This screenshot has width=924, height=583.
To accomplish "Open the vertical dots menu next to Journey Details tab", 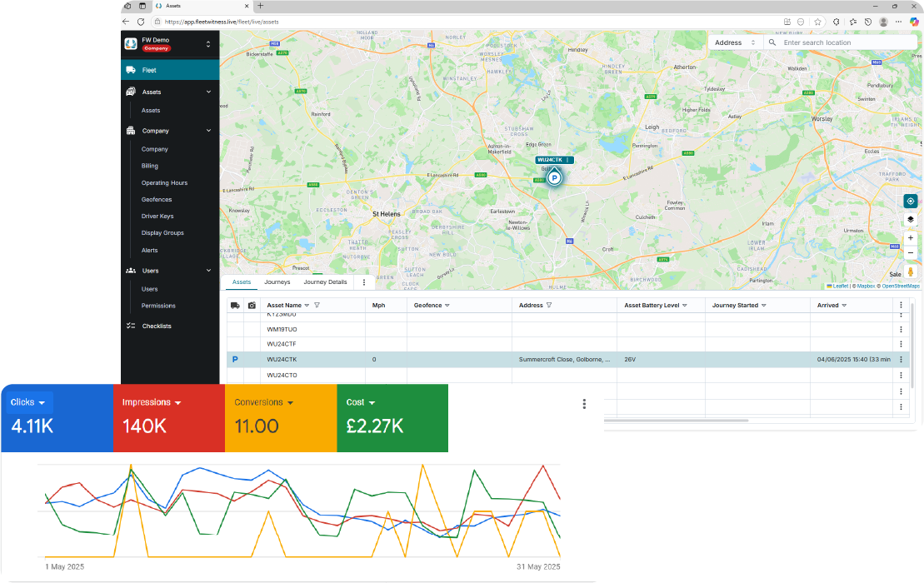I will click(x=364, y=282).
